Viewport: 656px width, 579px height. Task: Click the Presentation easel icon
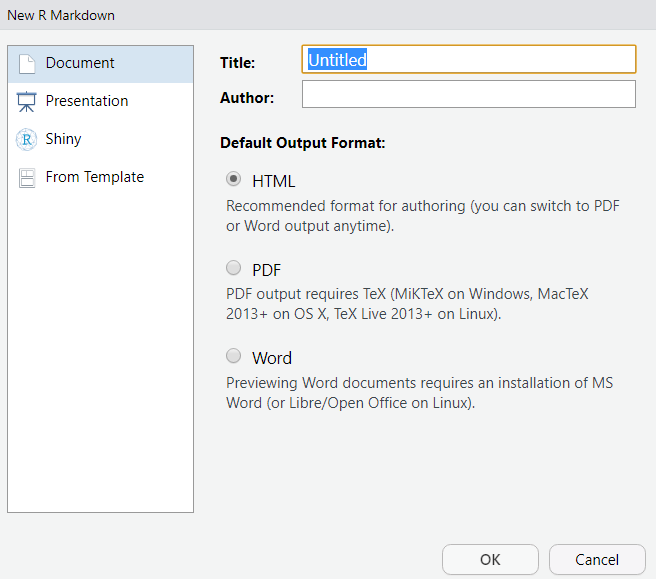(x=26, y=102)
